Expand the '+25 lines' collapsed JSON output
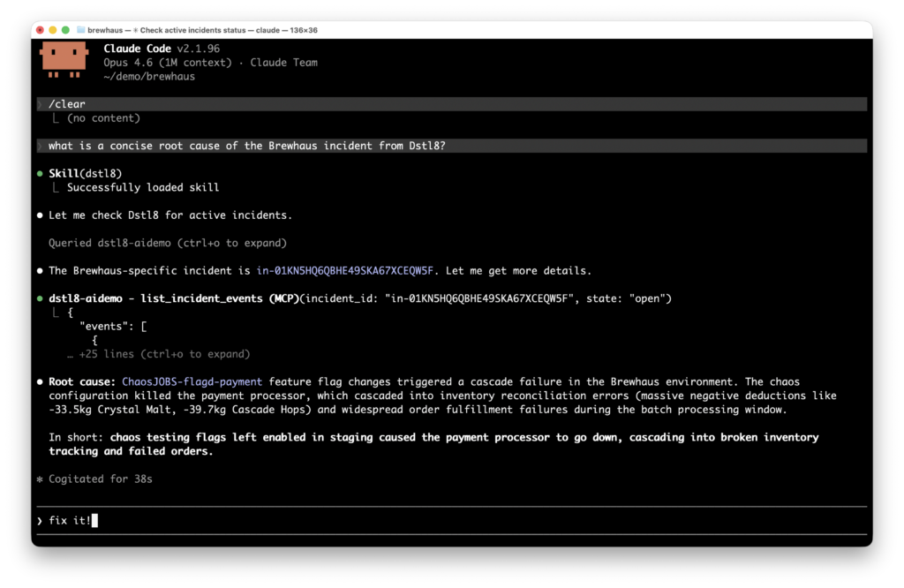 [164, 354]
